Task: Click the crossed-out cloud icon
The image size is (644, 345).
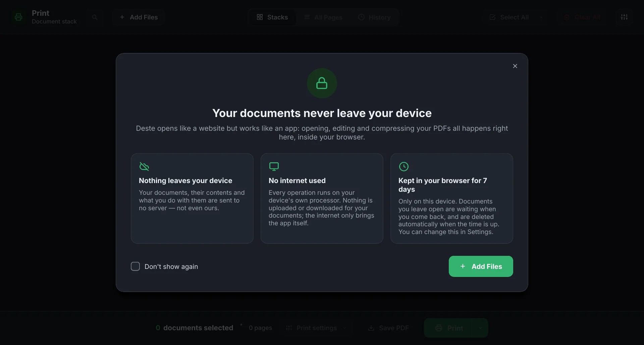Action: click(x=144, y=167)
